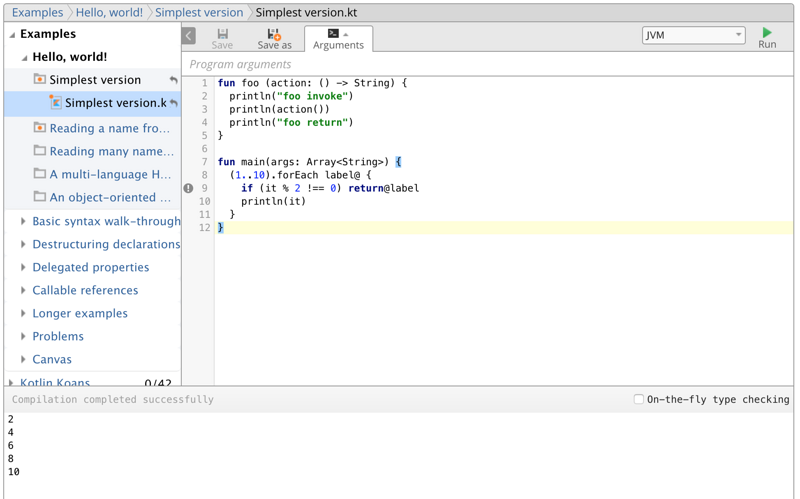The image size is (800, 499).
Task: Select Simplest version project in tree
Action: point(95,80)
